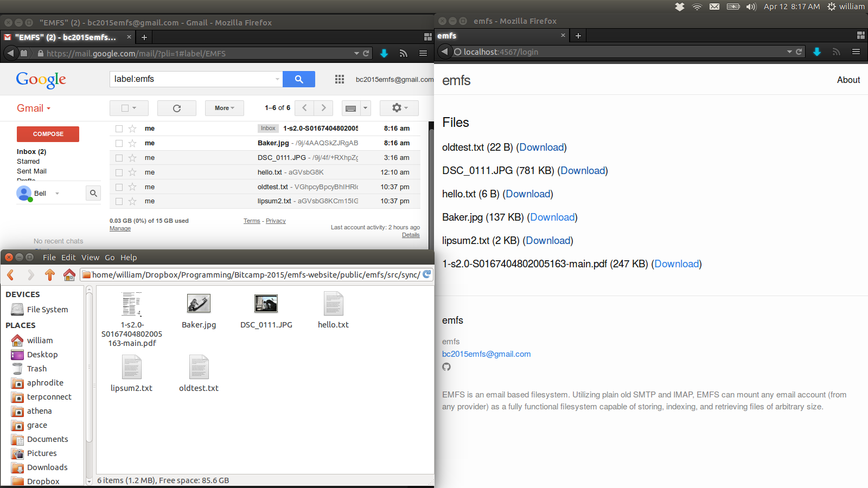Image resolution: width=868 pixels, height=488 pixels.
Task: Select Baker.jpg thumbnail in file manager
Action: 199,303
